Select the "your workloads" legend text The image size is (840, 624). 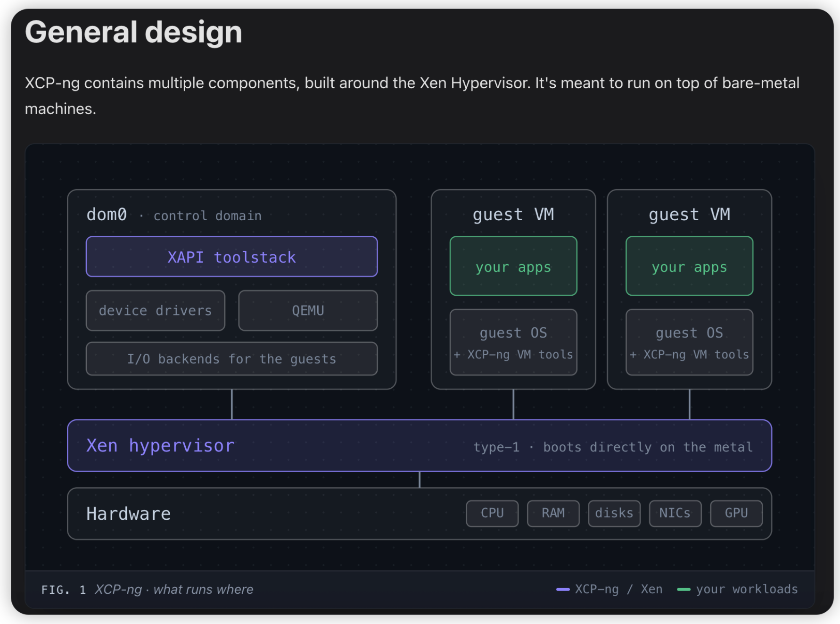pyautogui.click(x=747, y=590)
